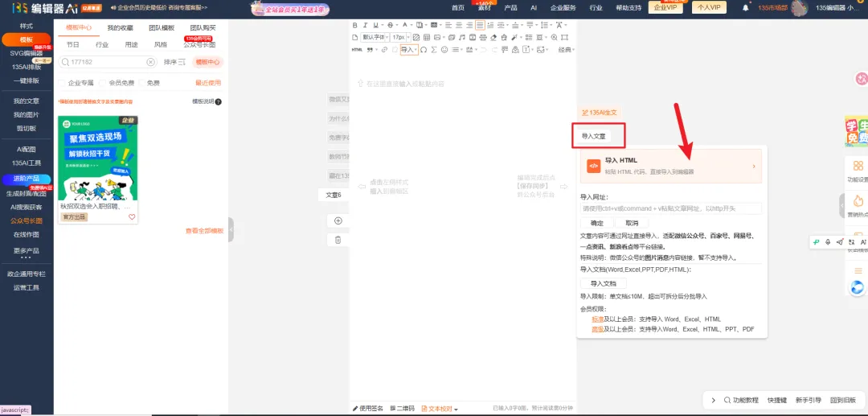Open the 聚焦双选现场 template thumbnail
The image size is (868, 416).
pyautogui.click(x=98, y=159)
